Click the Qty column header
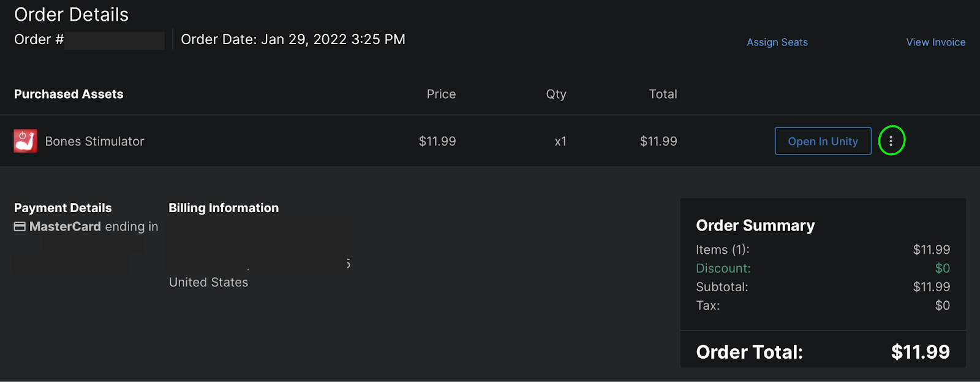Viewport: 980px width, 382px height. (556, 94)
